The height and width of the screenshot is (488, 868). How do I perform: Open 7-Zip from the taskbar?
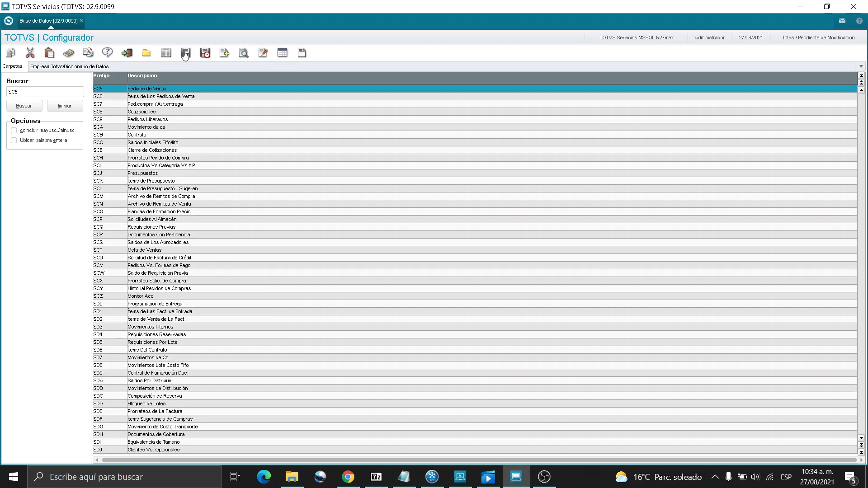coord(376,477)
